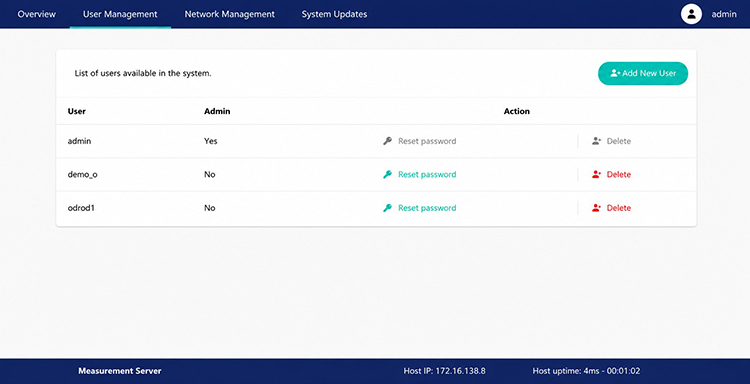
Task: Click Host IP 172.16.138.8 text
Action: tap(444, 371)
